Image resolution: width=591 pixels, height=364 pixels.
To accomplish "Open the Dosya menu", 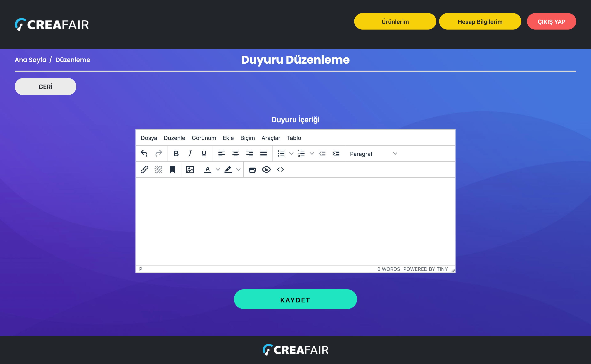I will 149,138.
